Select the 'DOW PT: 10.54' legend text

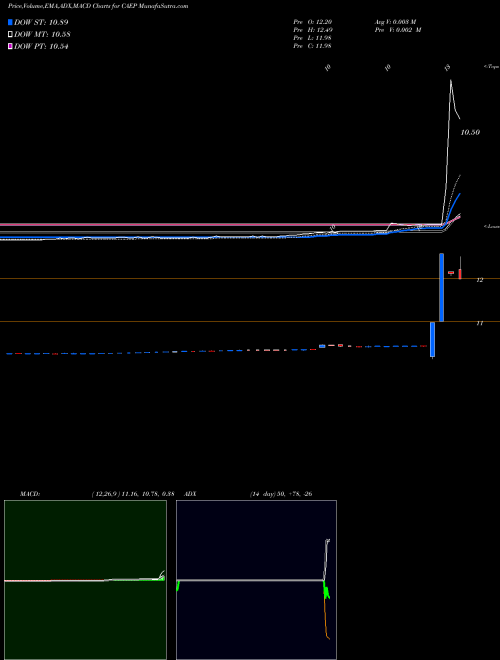(x=41, y=46)
